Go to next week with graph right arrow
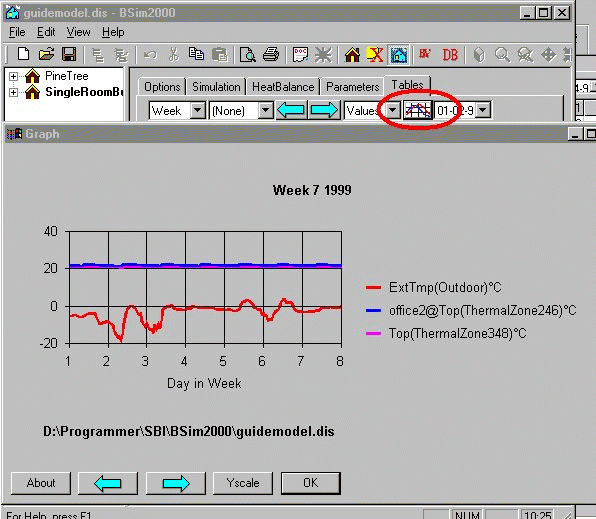 click(x=176, y=483)
